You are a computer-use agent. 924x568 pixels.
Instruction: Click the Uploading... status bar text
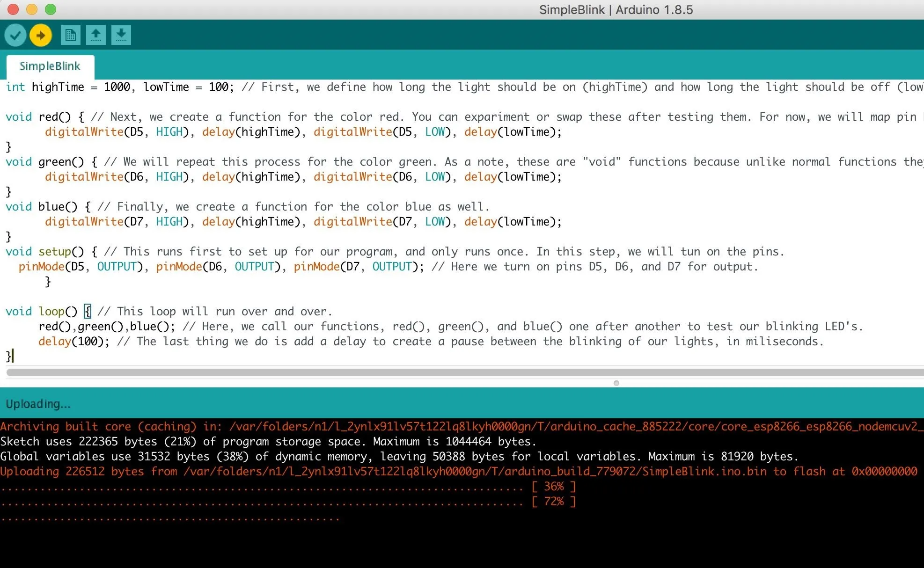[x=38, y=404]
